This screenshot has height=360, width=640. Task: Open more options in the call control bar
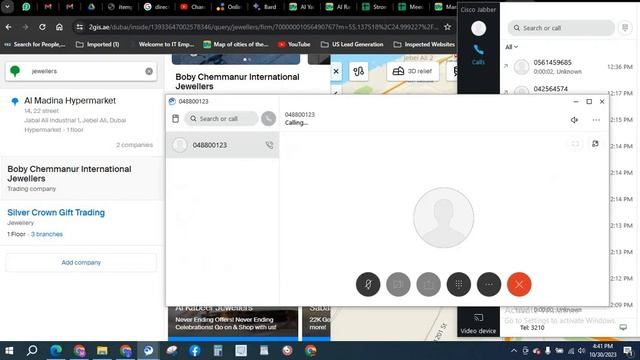[489, 284]
